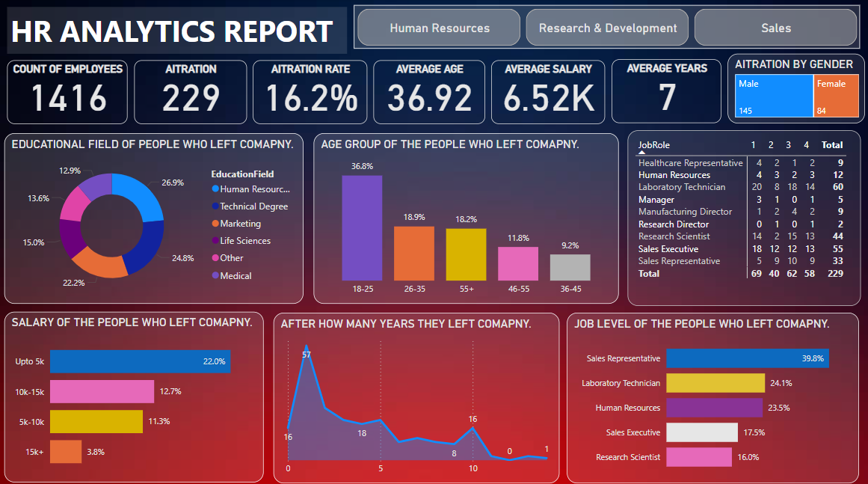Select the Sales Executive row in table
Screen dimensions: 868x484
pos(668,249)
